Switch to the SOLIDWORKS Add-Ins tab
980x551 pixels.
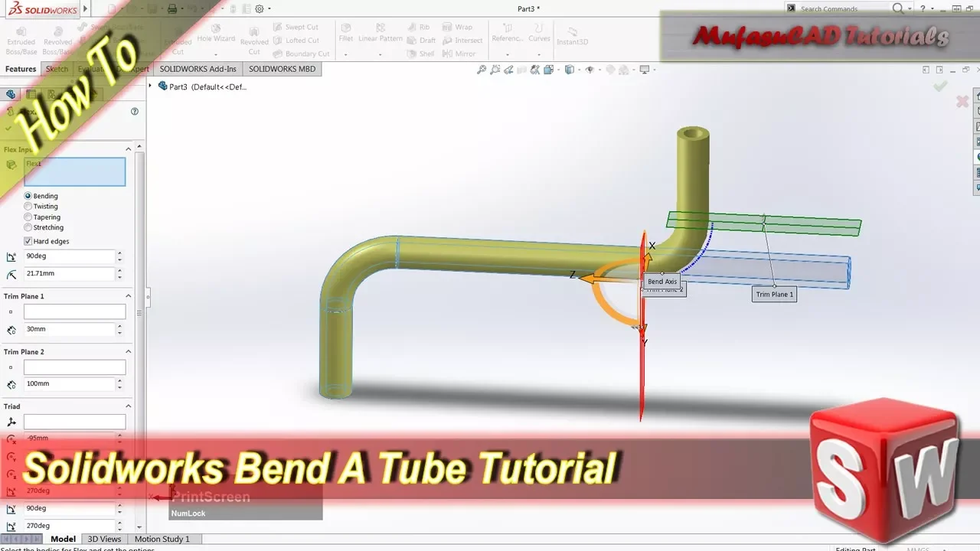coord(198,69)
